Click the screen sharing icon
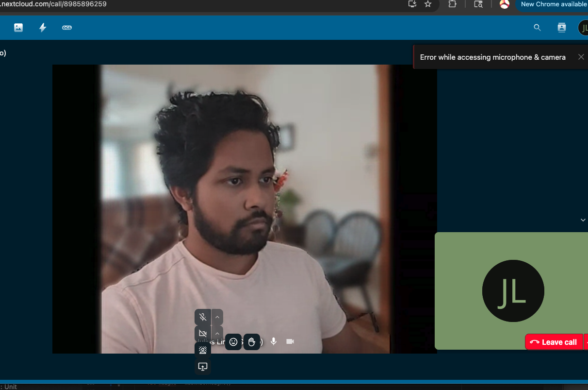This screenshot has width=588, height=390. coord(203,367)
